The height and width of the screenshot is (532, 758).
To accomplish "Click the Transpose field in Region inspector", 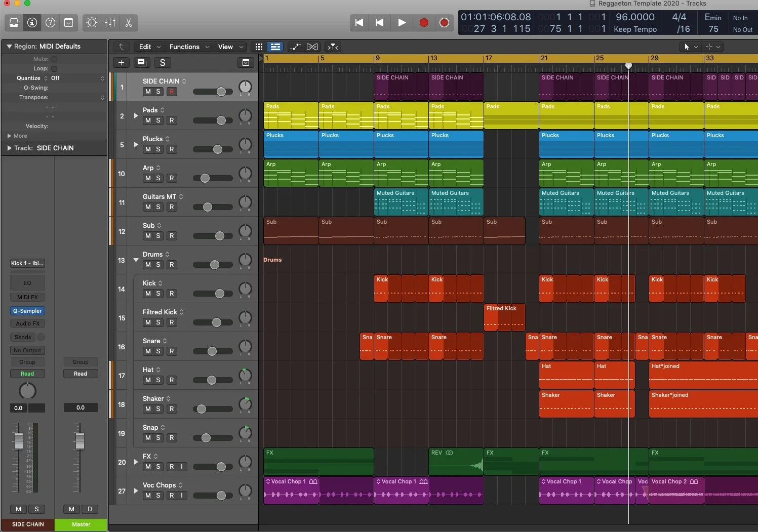I will 78,97.
